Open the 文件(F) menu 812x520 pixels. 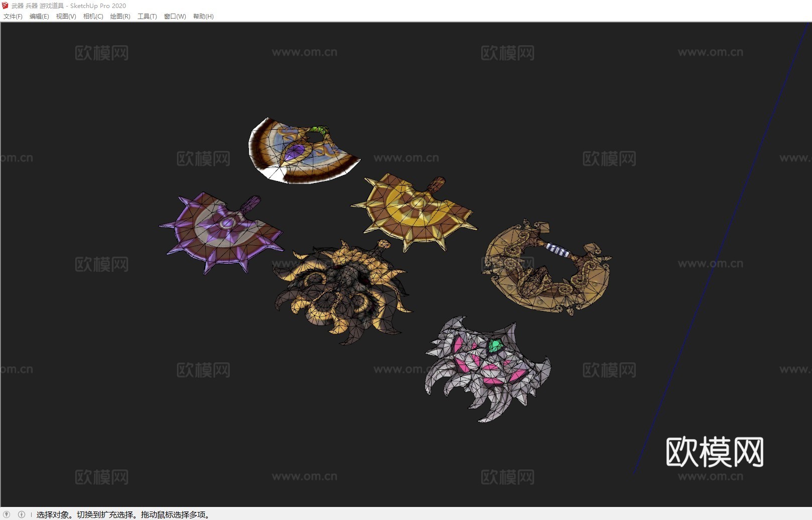click(x=13, y=17)
